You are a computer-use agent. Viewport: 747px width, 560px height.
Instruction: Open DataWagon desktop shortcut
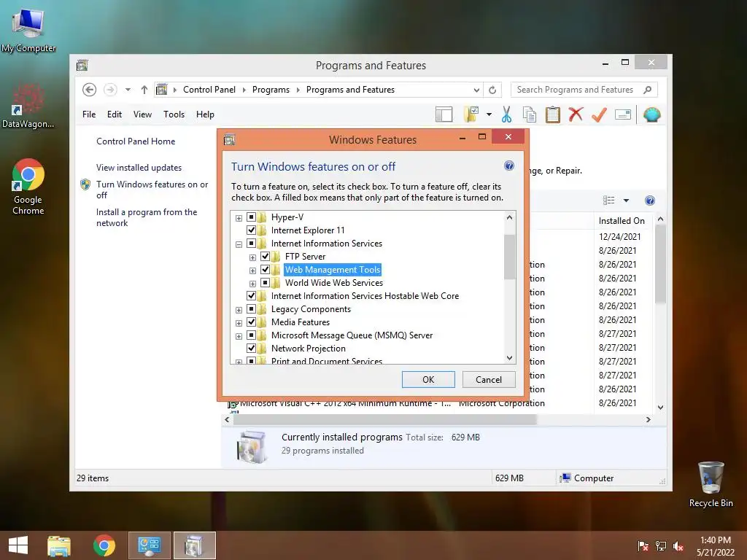tap(28, 106)
